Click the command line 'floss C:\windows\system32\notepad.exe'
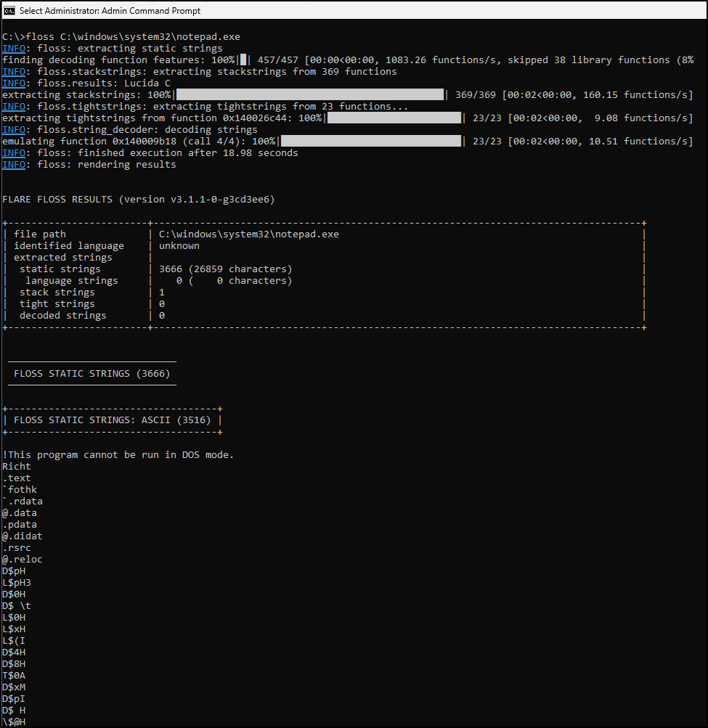The image size is (708, 728). point(133,37)
